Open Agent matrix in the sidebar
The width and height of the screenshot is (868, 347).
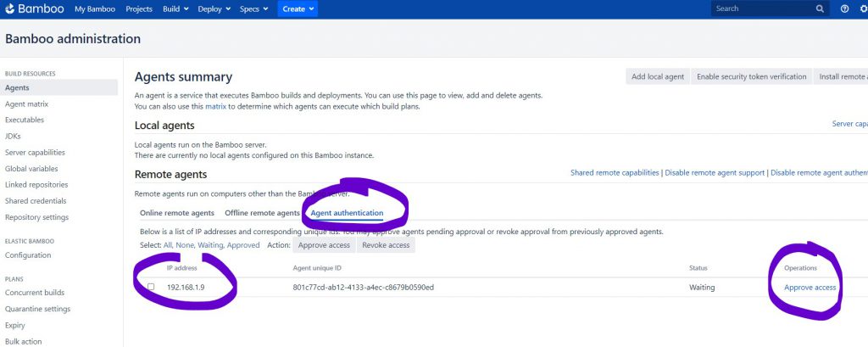click(25, 104)
